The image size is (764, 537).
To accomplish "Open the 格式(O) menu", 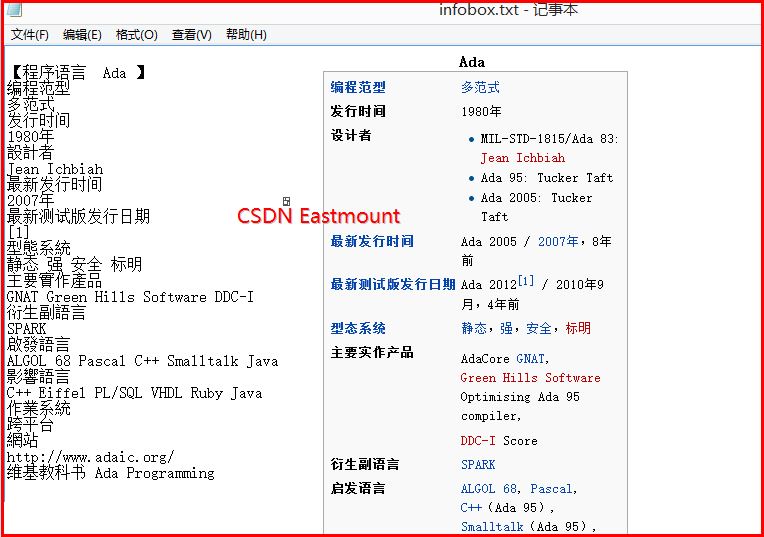I will click(136, 35).
